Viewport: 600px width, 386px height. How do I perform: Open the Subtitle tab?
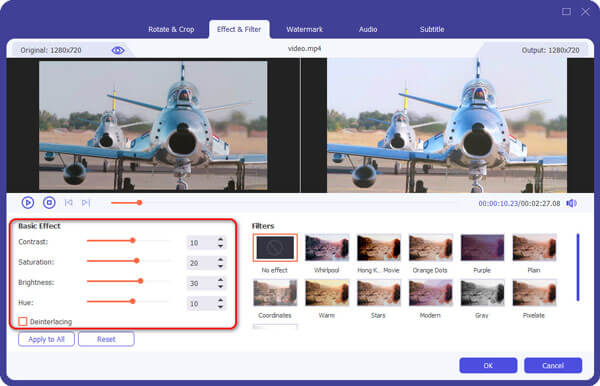[x=432, y=29]
